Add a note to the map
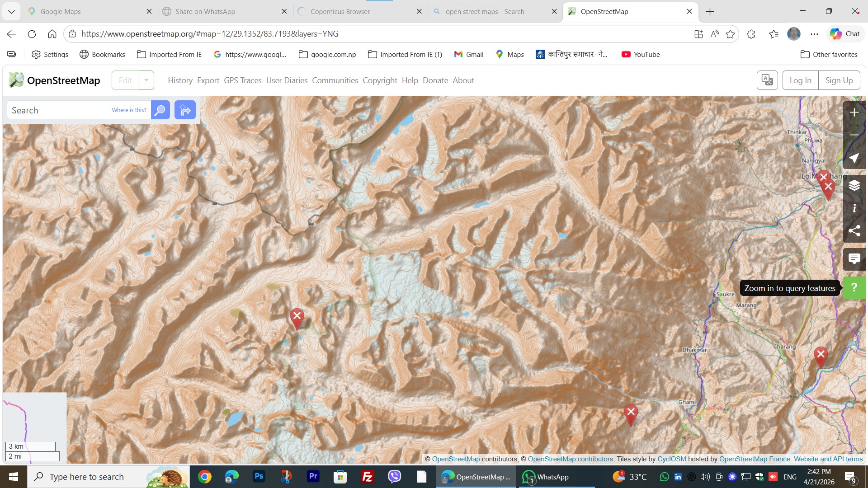Image resolution: width=868 pixels, height=488 pixels. pos(854,259)
